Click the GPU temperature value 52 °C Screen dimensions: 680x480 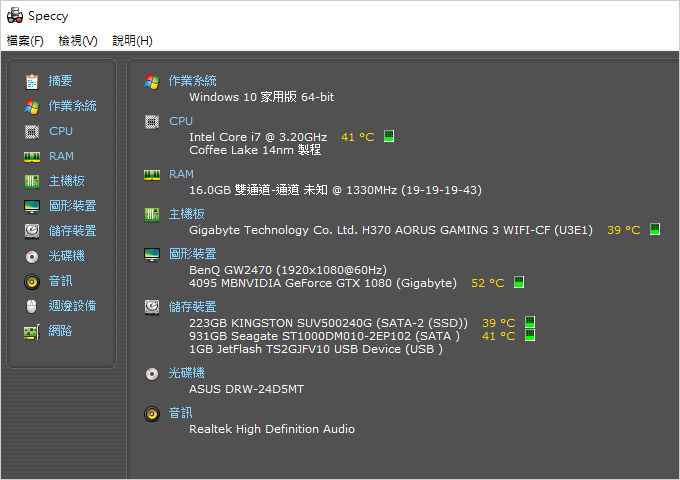(488, 283)
